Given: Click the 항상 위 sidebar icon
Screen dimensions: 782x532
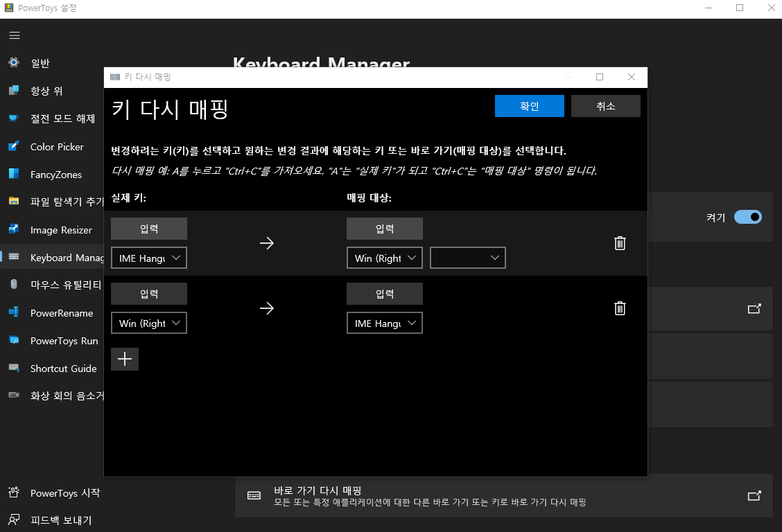Looking at the screenshot, I should pyautogui.click(x=14, y=90).
